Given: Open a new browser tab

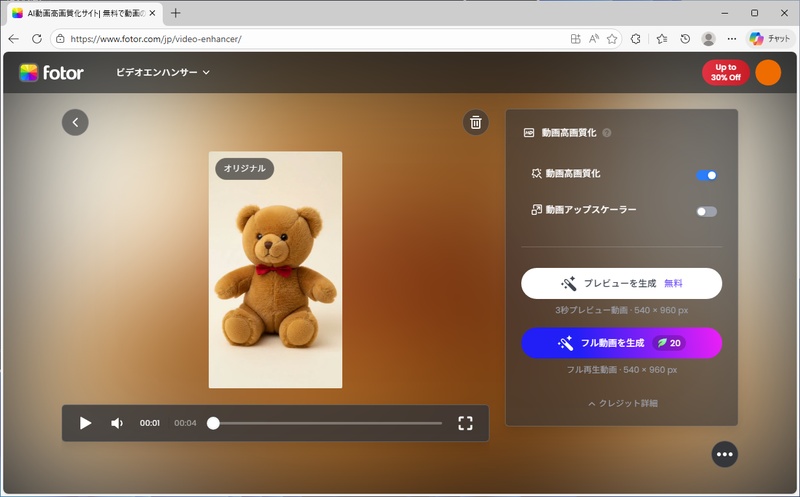Looking at the screenshot, I should 176,13.
